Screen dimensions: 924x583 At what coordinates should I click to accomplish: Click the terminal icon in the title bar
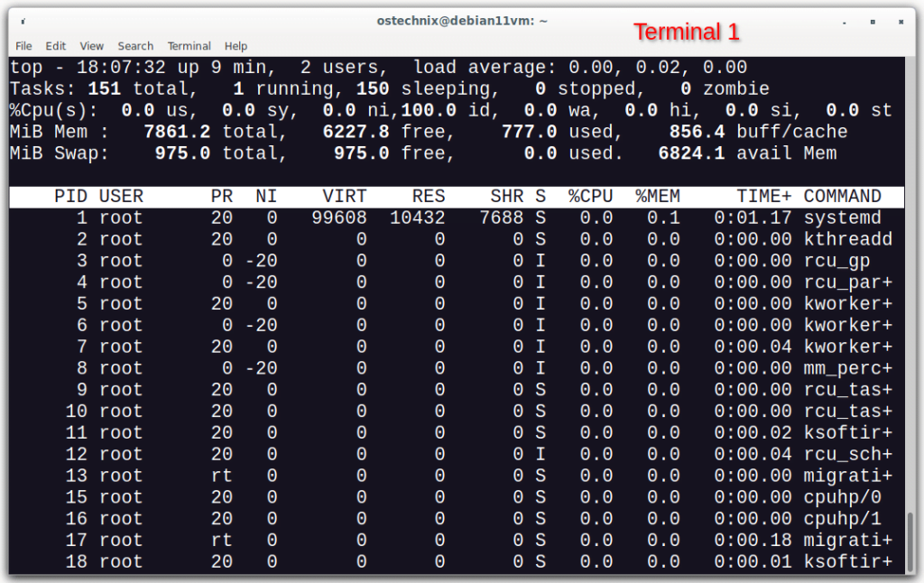point(23,20)
